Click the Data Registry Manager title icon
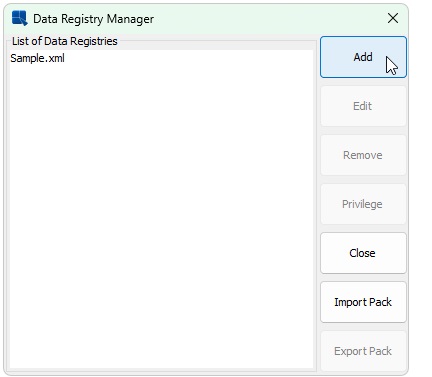 point(19,18)
